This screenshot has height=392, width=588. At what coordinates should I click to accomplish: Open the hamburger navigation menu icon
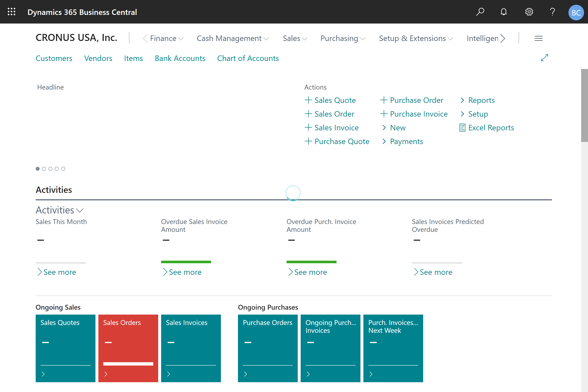tap(538, 38)
